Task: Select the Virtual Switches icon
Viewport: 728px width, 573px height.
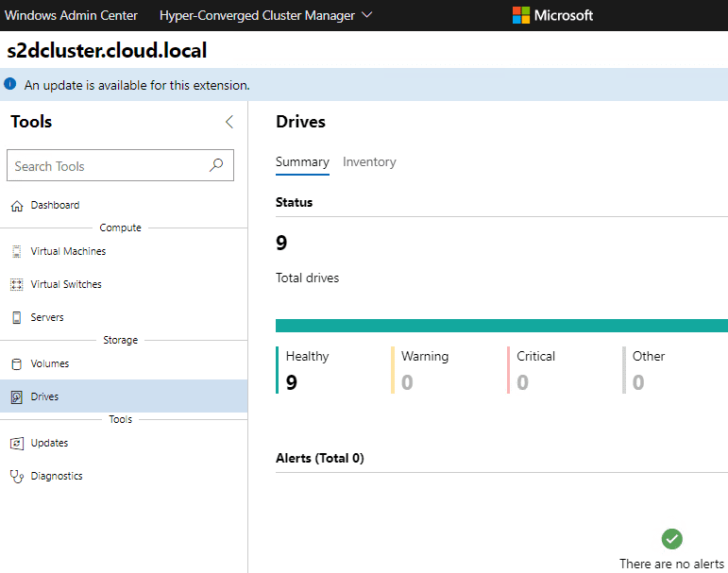Action: point(16,284)
